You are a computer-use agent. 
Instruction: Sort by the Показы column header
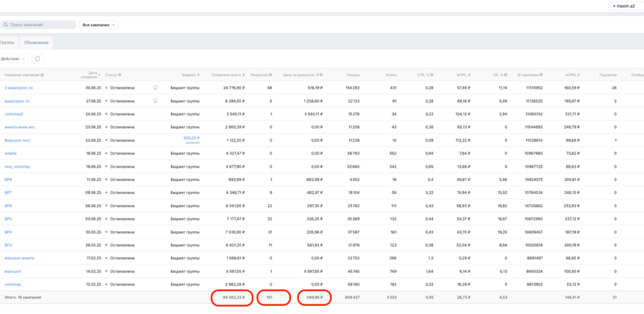click(353, 75)
